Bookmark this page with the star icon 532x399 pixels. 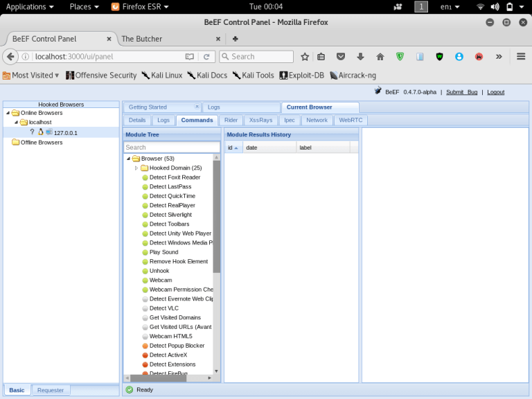point(305,57)
